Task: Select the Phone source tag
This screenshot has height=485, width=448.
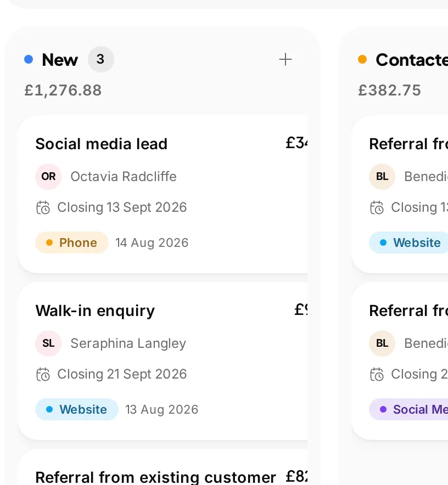Action: point(72,243)
